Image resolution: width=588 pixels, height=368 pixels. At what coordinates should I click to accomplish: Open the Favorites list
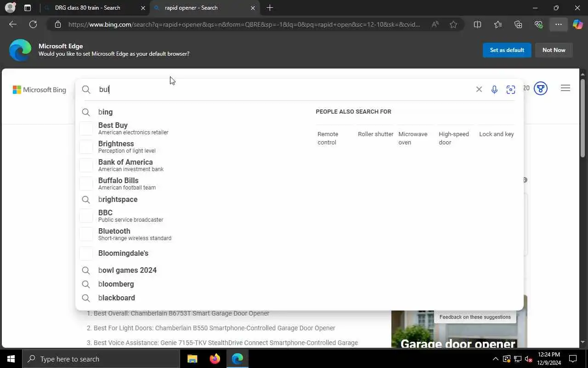(x=498, y=24)
